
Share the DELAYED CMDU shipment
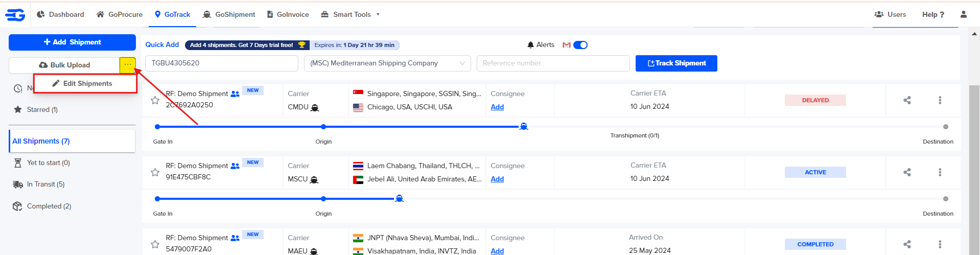click(907, 100)
